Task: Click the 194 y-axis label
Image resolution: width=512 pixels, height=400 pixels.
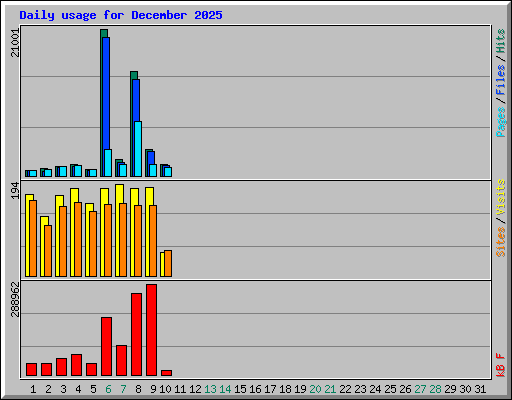Action: pos(15,191)
